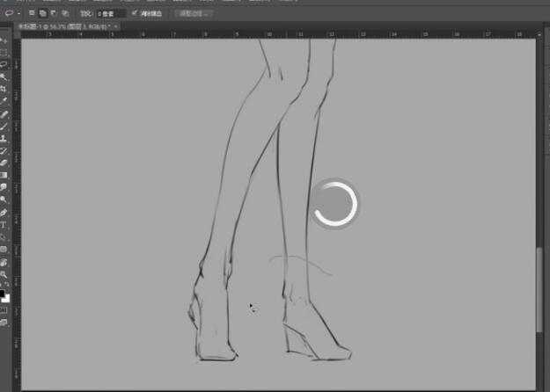Select the Path Selection tool

(4, 236)
